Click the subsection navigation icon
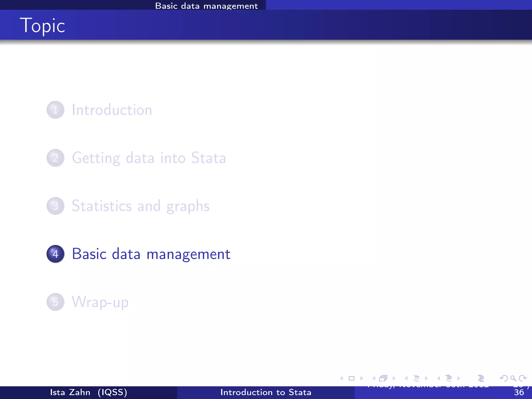532x399 pixels. 416,378
